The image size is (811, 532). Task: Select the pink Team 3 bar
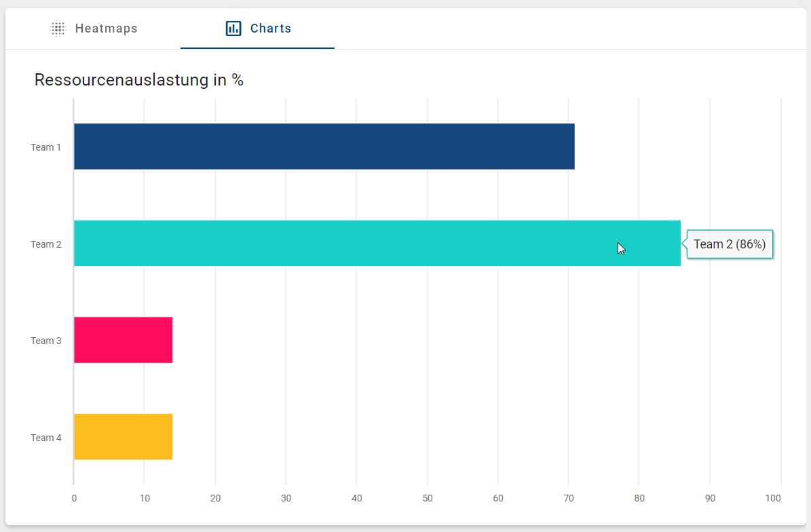122,340
